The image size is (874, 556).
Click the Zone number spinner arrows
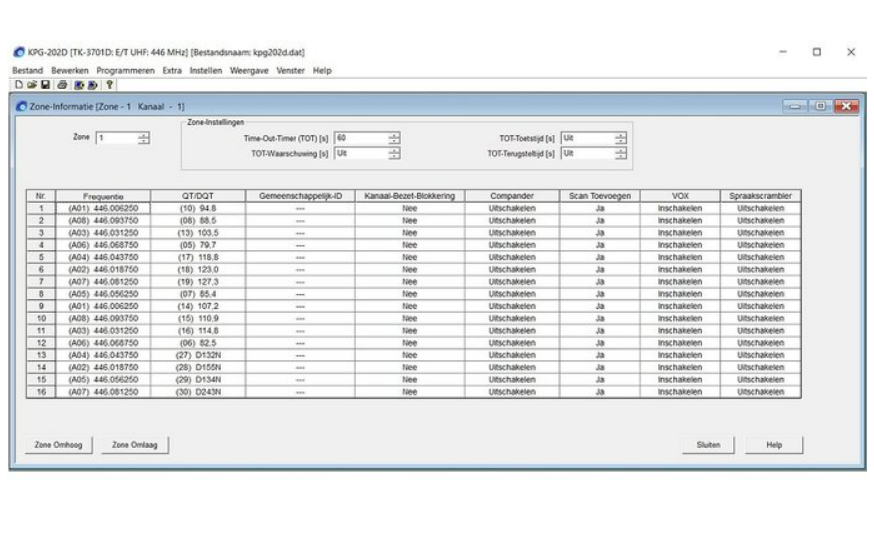(x=142, y=138)
